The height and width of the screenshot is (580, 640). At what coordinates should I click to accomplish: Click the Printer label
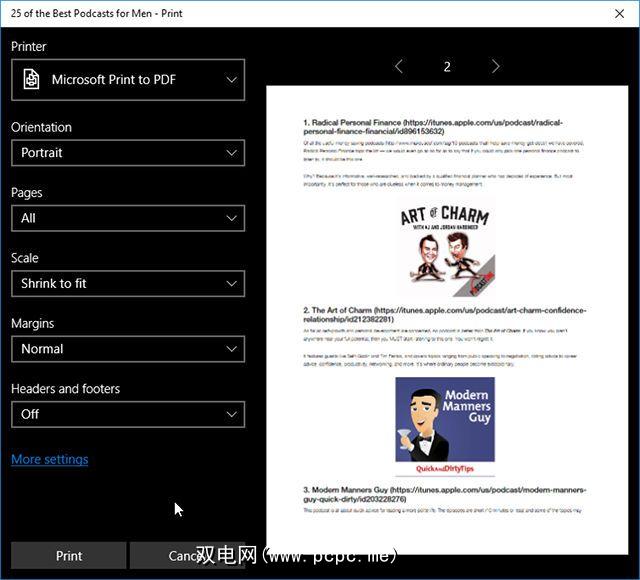[29, 47]
